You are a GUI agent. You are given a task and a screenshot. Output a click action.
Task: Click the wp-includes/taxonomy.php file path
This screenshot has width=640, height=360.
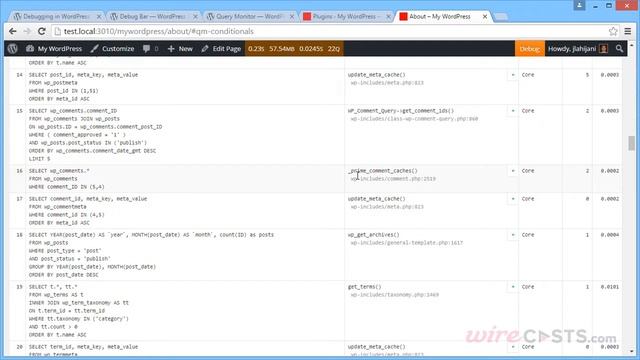[x=394, y=295]
